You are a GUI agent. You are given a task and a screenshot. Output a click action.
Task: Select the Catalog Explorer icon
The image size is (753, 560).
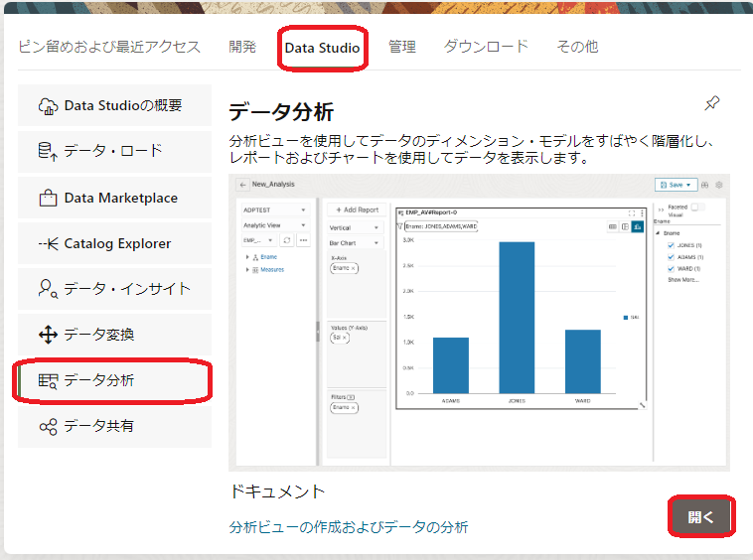coord(48,243)
